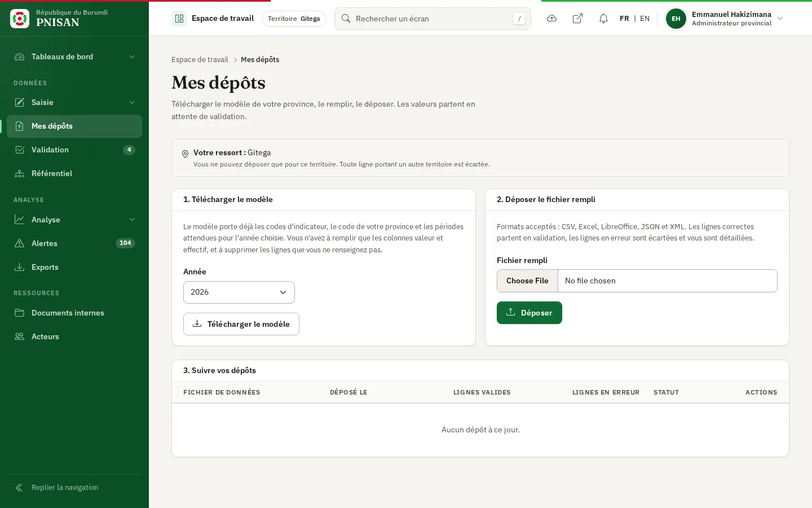812x508 pixels.
Task: Click the EH user avatar
Action: 676,19
